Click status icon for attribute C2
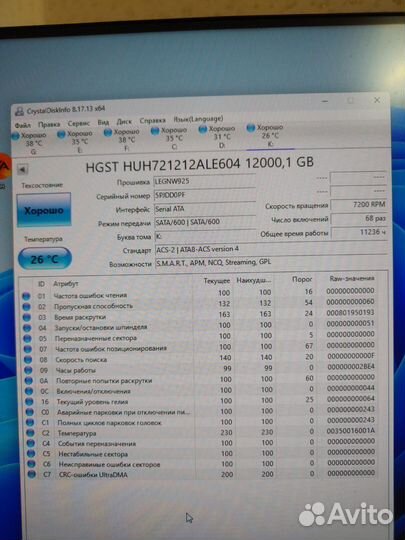405x540 pixels. coord(31,433)
